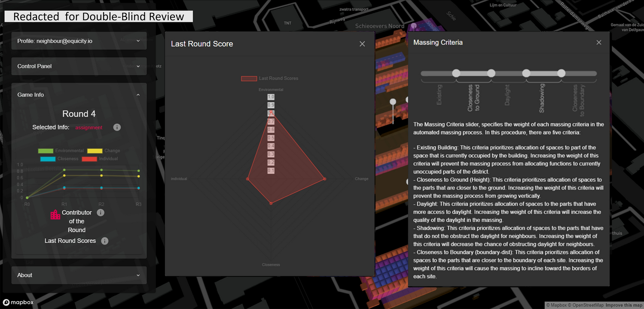Click the Daylight slider label

(507, 95)
